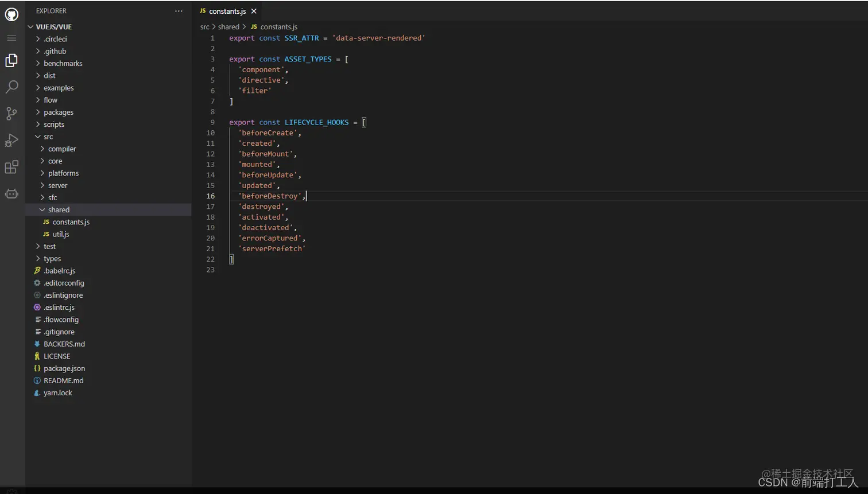Collapse the shared folder
The height and width of the screenshot is (494, 868).
pyautogui.click(x=108, y=210)
